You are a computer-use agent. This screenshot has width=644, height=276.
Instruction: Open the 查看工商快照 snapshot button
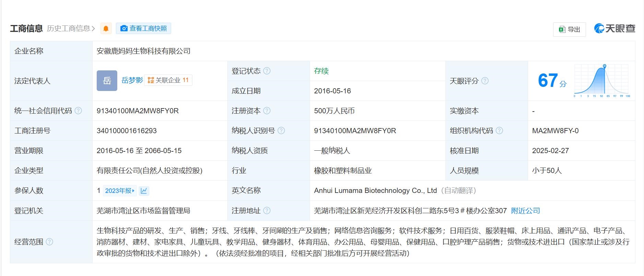point(143,28)
